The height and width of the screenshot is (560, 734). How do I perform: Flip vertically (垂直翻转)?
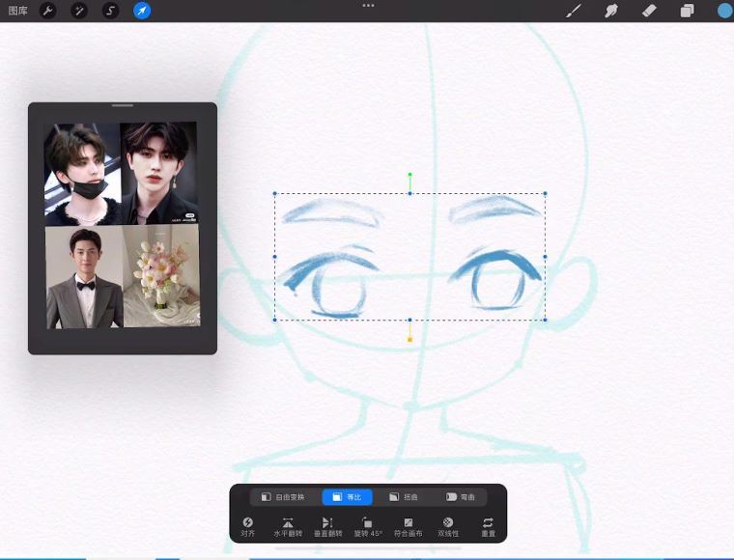pos(327,527)
